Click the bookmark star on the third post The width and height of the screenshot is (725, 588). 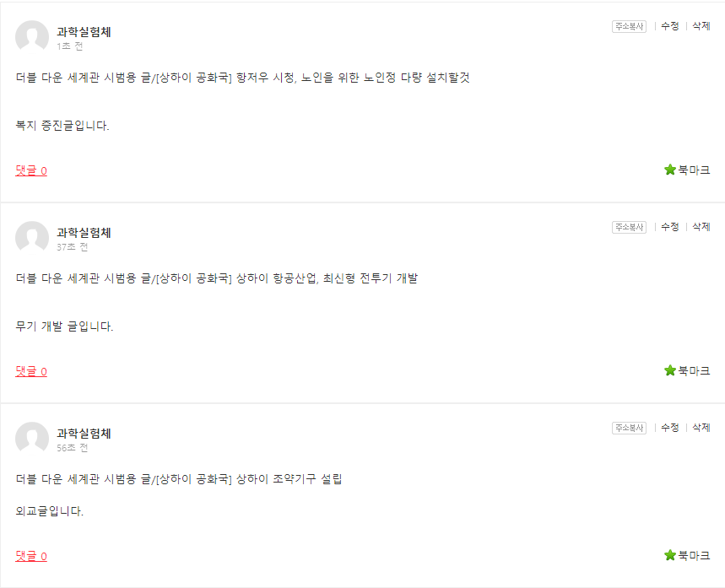pos(670,555)
